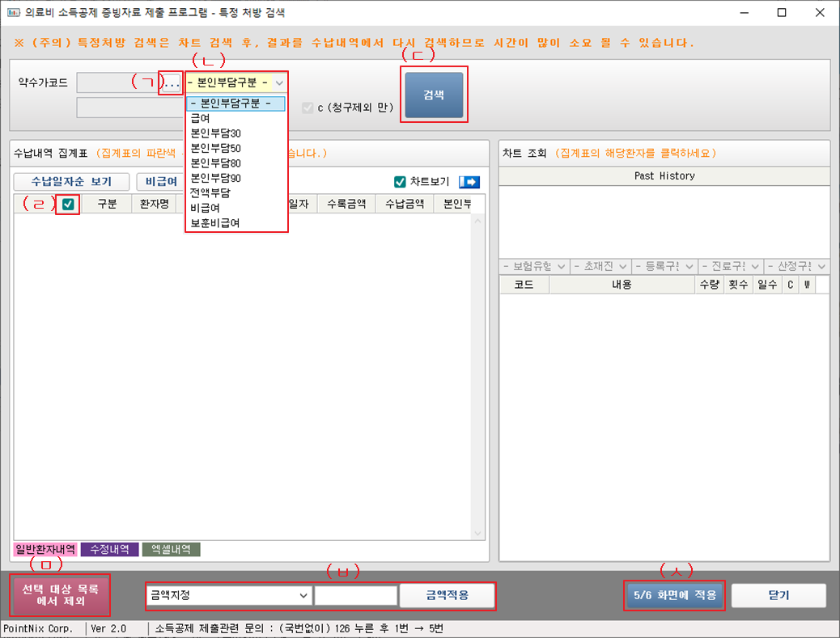
Task: Choose 전액부담 from the dropdown list
Action: click(210, 192)
